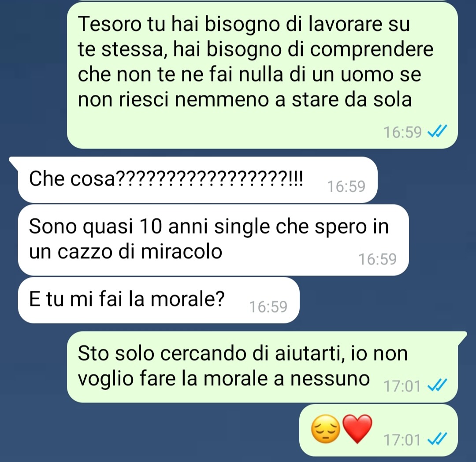The width and height of the screenshot is (476, 462).
Task: Tap read receipt on 'Sto solo cercando' message
Action: tap(437, 385)
